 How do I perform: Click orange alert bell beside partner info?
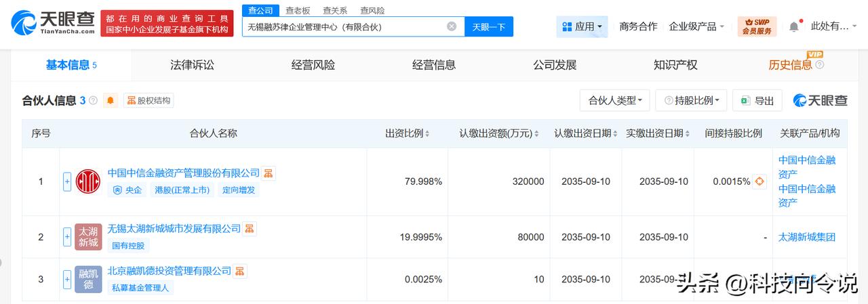(111, 100)
